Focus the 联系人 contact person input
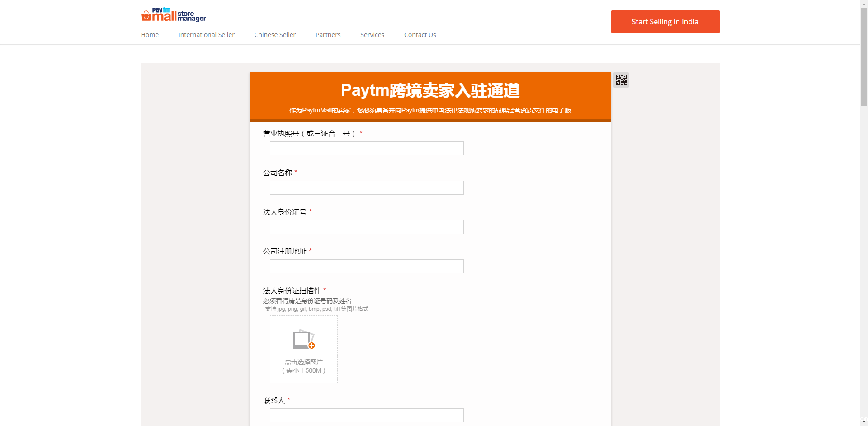Image resolution: width=868 pixels, height=426 pixels. (367, 416)
